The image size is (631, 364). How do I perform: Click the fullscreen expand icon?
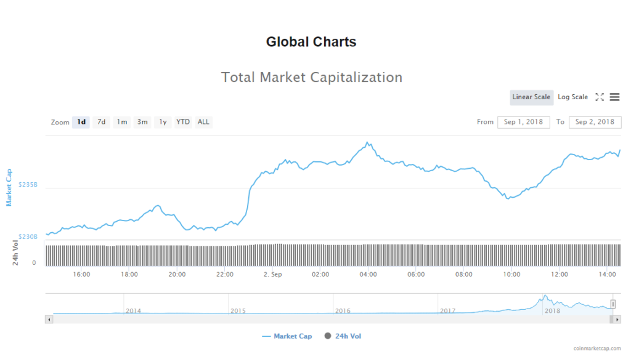click(600, 97)
